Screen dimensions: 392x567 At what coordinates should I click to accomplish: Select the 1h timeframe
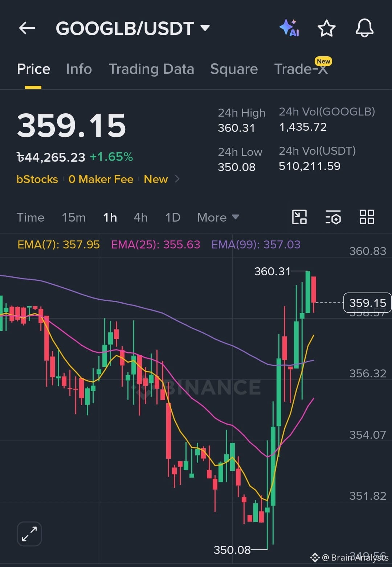(x=110, y=217)
